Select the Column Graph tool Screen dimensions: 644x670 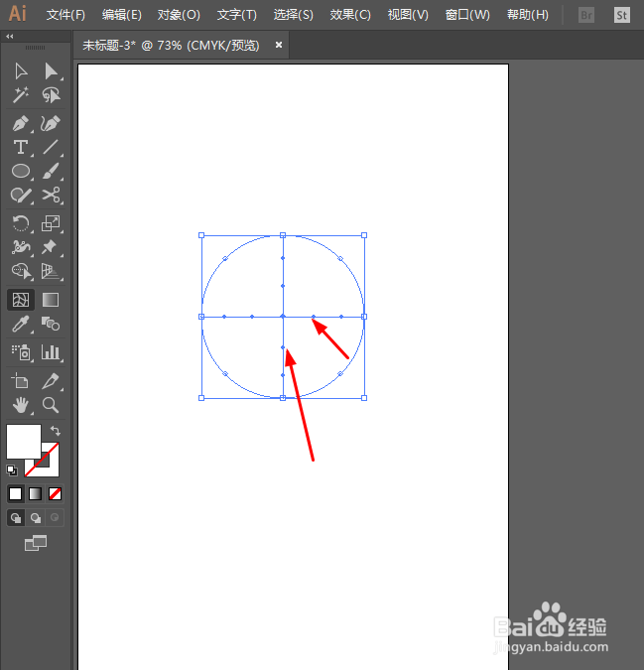51,352
